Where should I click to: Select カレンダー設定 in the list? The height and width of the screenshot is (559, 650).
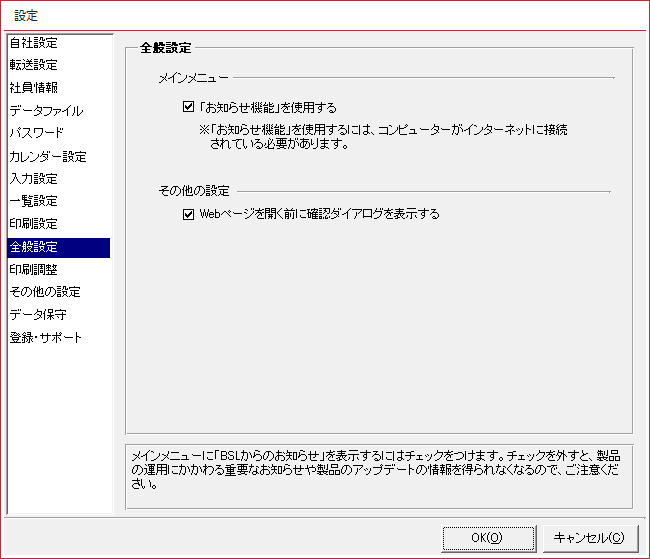tap(48, 157)
